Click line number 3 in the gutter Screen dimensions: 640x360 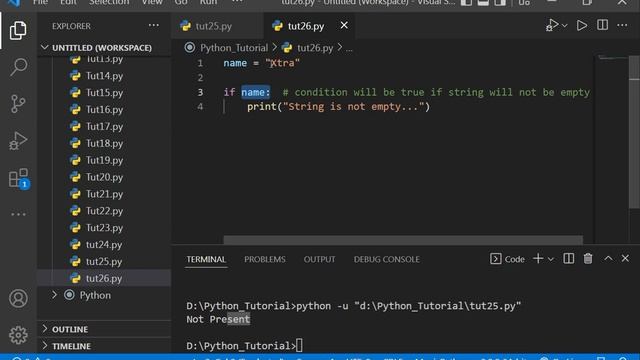pos(200,92)
